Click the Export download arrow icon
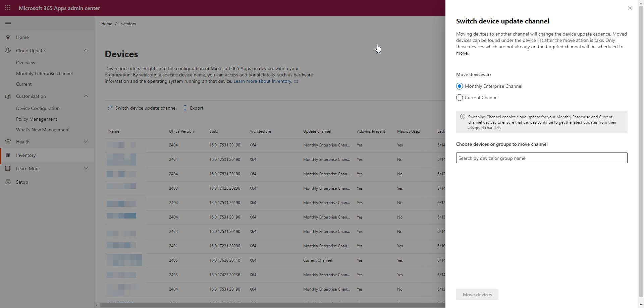This screenshot has width=644, height=308. pyautogui.click(x=185, y=108)
